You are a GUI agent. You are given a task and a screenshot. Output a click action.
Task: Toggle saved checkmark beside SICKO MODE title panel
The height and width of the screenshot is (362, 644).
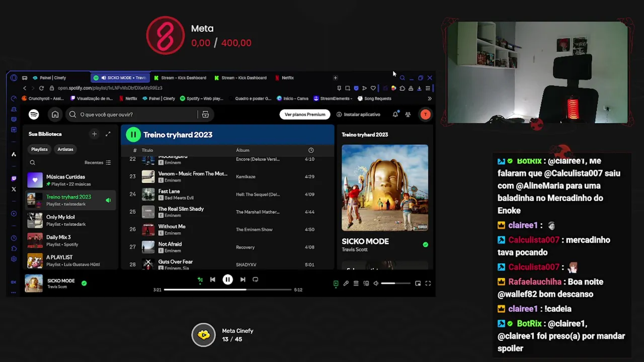[x=426, y=244]
